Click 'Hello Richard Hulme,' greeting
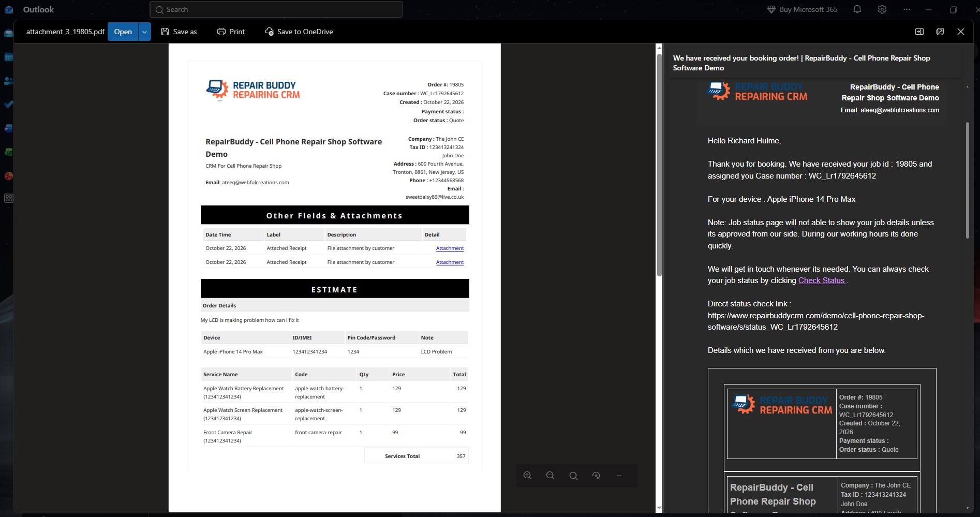 point(744,141)
